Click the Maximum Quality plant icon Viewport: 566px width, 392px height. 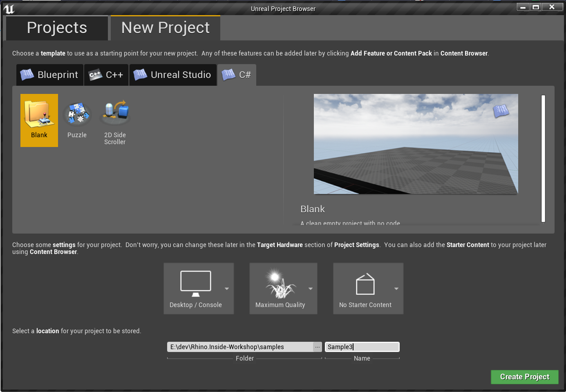[x=280, y=284]
